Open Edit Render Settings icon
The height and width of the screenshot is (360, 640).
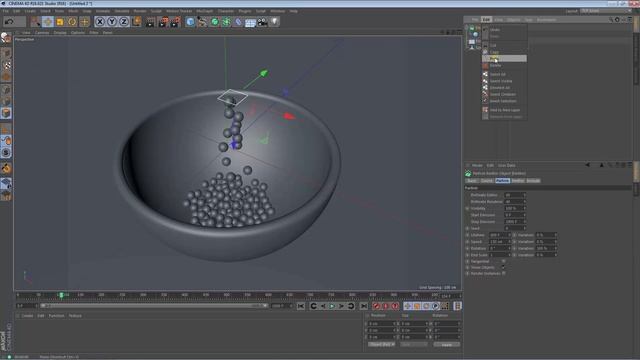tap(176, 21)
